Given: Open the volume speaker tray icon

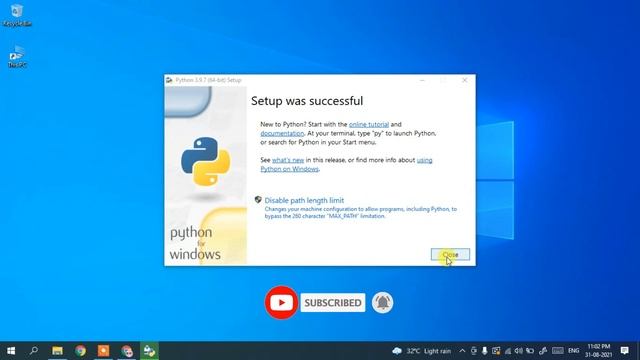Looking at the screenshot, I should 519,351.
